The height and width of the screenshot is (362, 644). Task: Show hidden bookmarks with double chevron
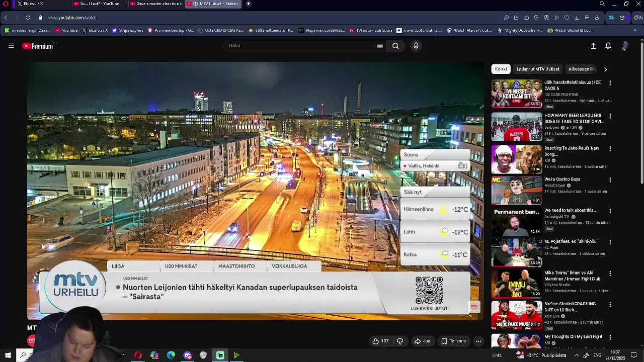pos(635,30)
